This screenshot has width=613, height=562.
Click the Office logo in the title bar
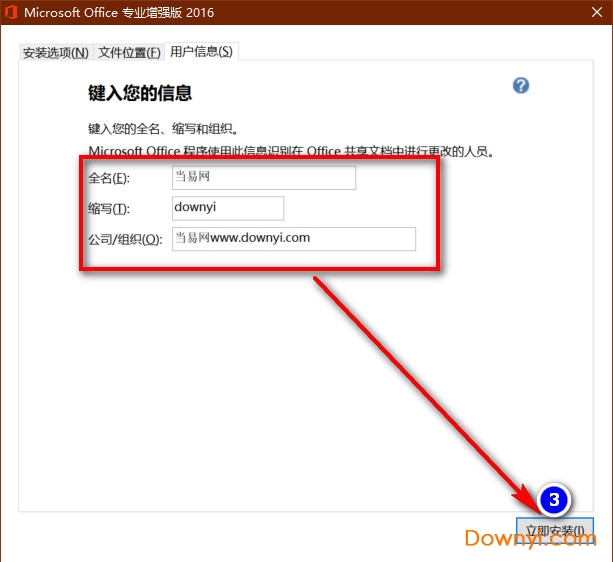14,13
